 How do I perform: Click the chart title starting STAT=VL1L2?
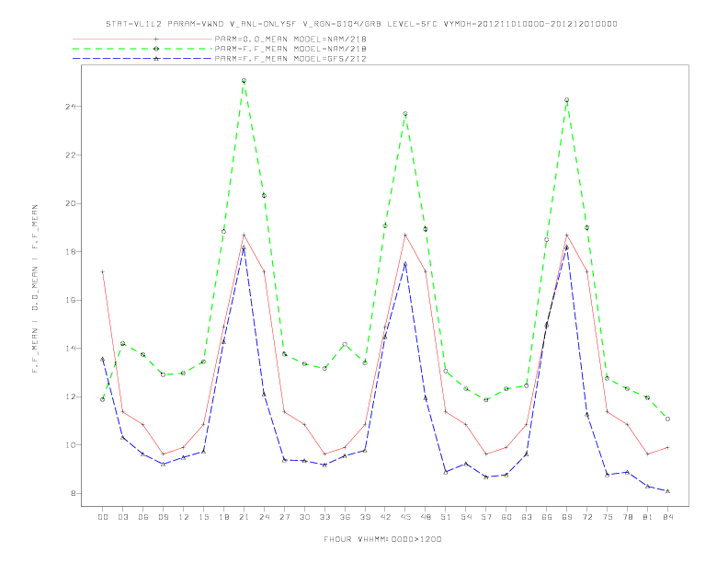coord(361,24)
